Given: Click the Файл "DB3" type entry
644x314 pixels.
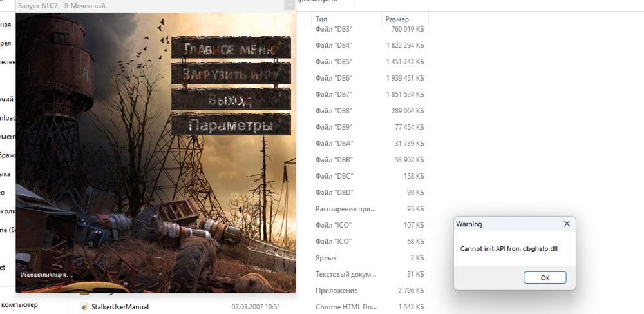Looking at the screenshot, I should pos(334,29).
